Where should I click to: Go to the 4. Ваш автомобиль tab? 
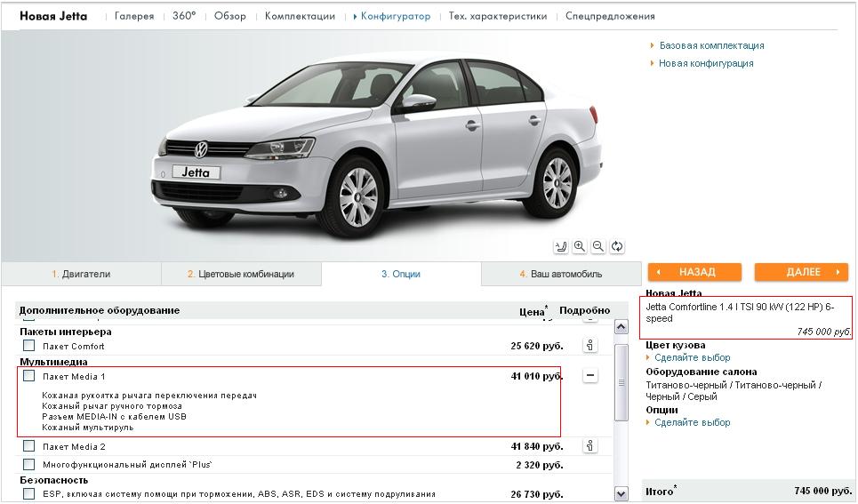[x=561, y=274]
